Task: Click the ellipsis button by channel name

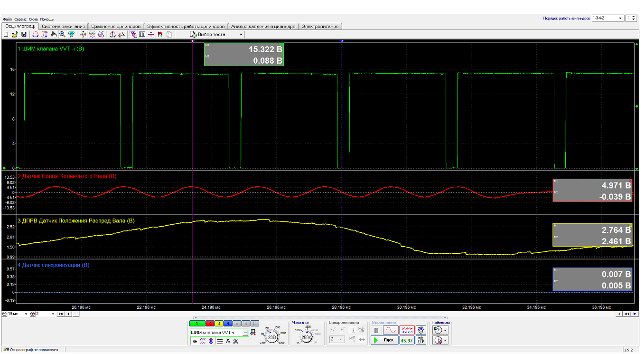Action: pos(246,333)
